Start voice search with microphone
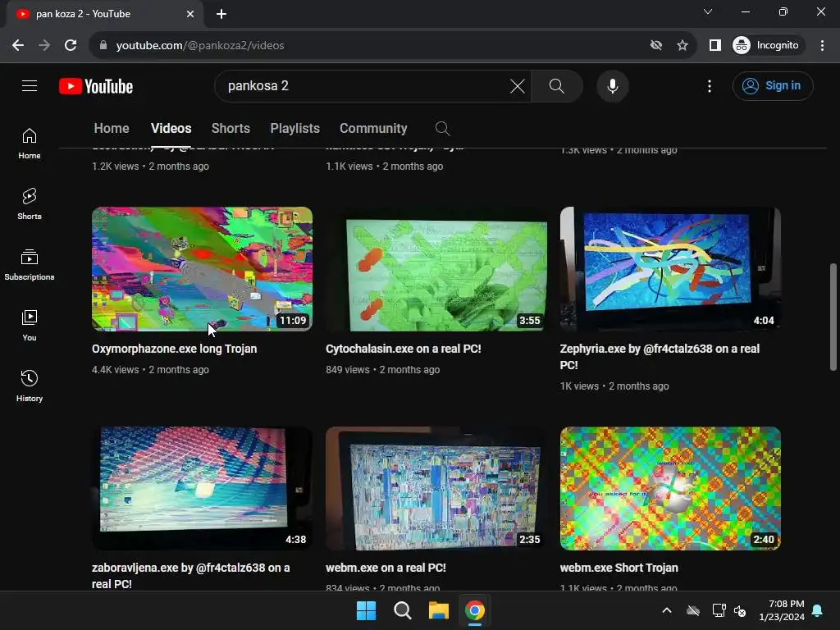 (612, 85)
